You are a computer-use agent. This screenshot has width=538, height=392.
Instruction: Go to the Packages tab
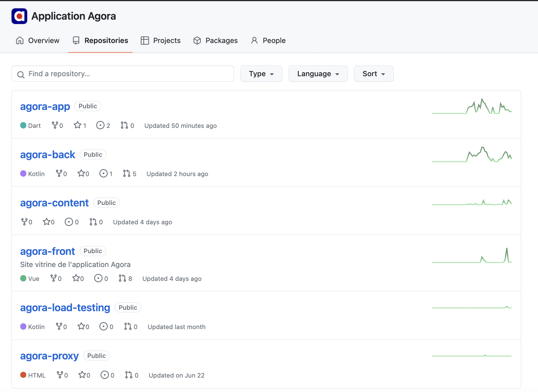pyautogui.click(x=216, y=41)
